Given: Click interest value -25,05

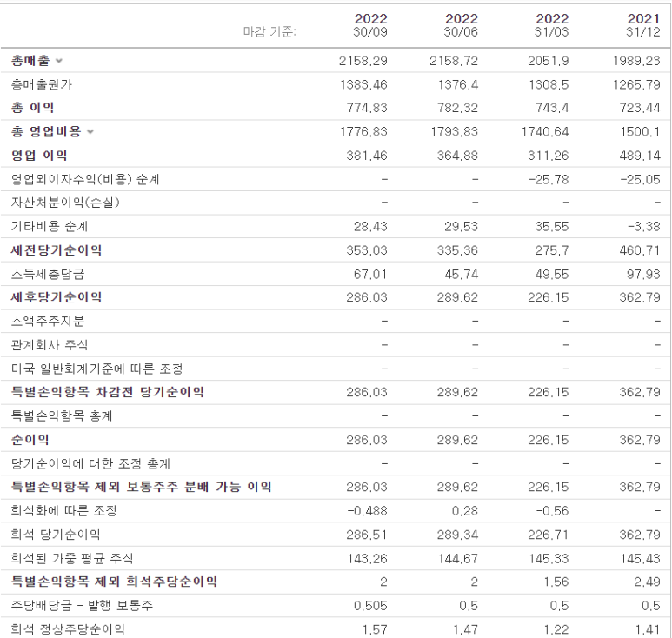Looking at the screenshot, I should tap(641, 179).
